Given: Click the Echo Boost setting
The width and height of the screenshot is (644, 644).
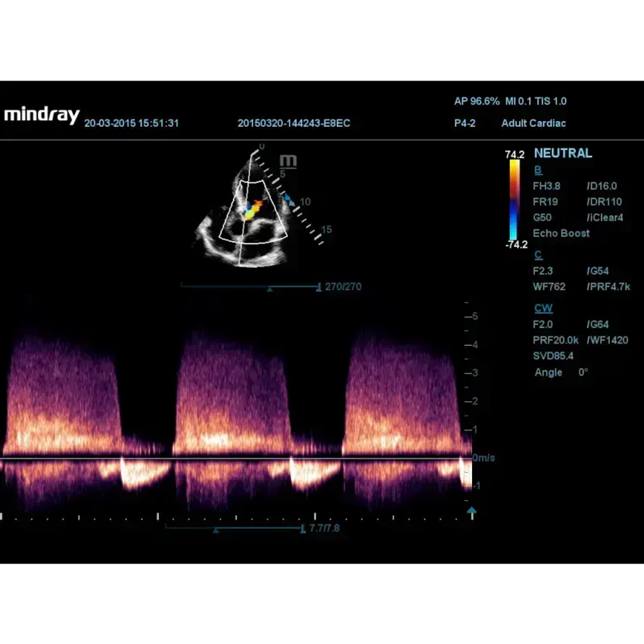Looking at the screenshot, I should 561,233.
